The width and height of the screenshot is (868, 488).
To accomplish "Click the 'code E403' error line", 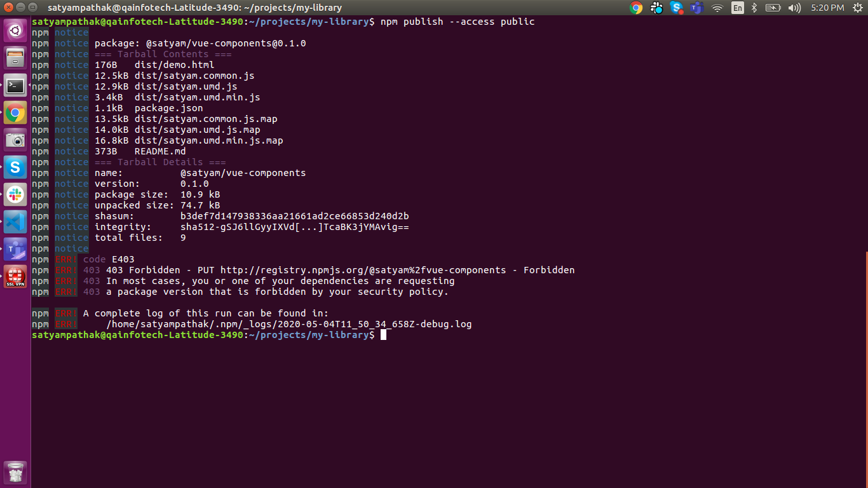I will (109, 259).
